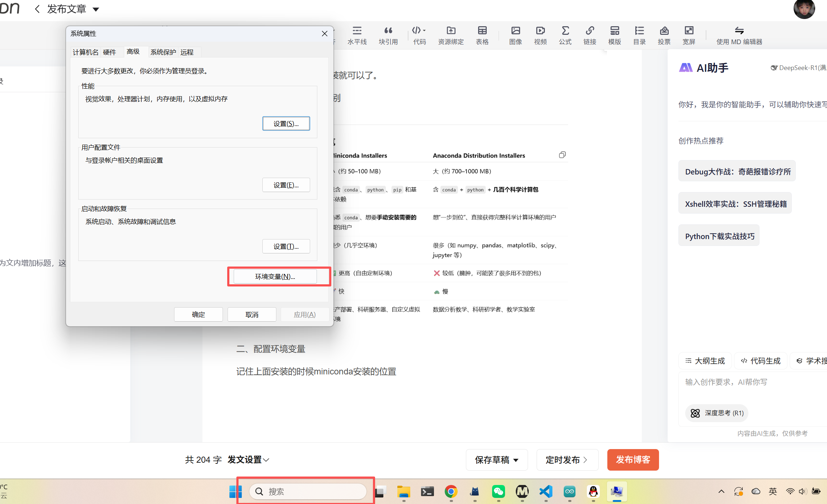Screen dimensions: 827x504
Task: Toggle widescreen (宽屏) mode
Action: pyautogui.click(x=689, y=35)
